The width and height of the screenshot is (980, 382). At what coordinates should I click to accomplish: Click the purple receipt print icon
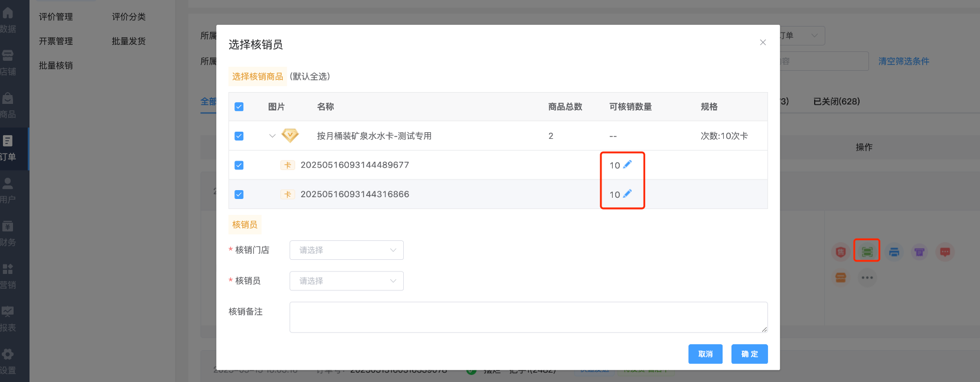point(919,252)
